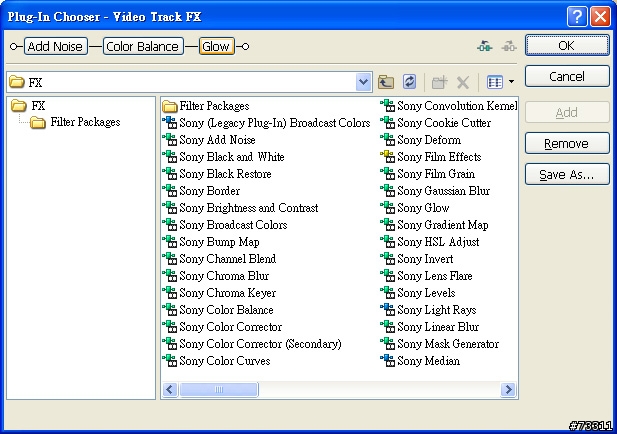Click the Views list icon
Viewport: 617px width, 434px height.
click(495, 82)
